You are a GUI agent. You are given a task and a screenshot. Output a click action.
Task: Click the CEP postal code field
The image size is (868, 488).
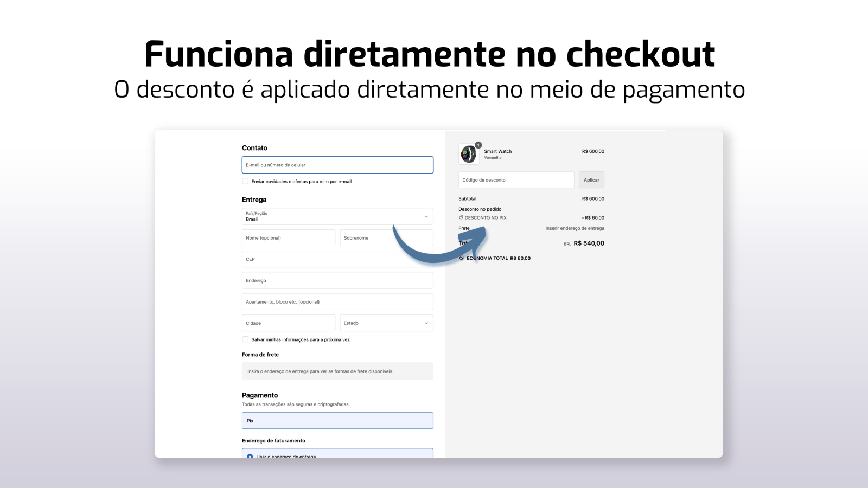pos(337,259)
